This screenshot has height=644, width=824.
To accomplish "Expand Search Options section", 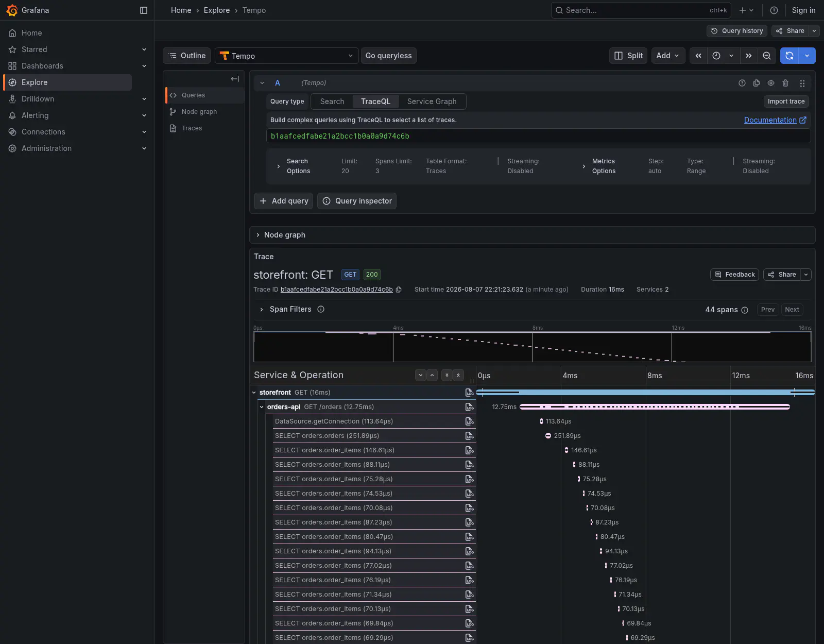I will pos(279,166).
